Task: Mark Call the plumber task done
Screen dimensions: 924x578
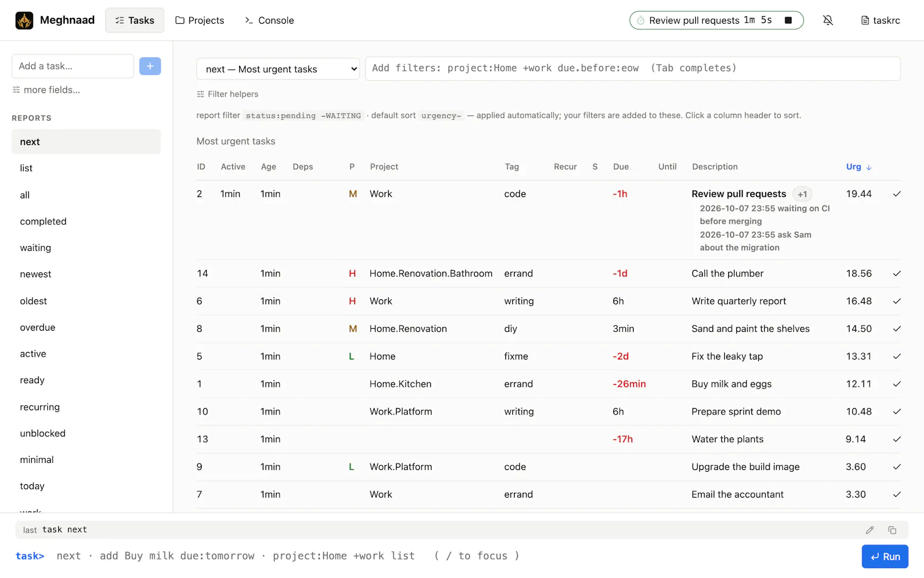Action: (x=897, y=273)
